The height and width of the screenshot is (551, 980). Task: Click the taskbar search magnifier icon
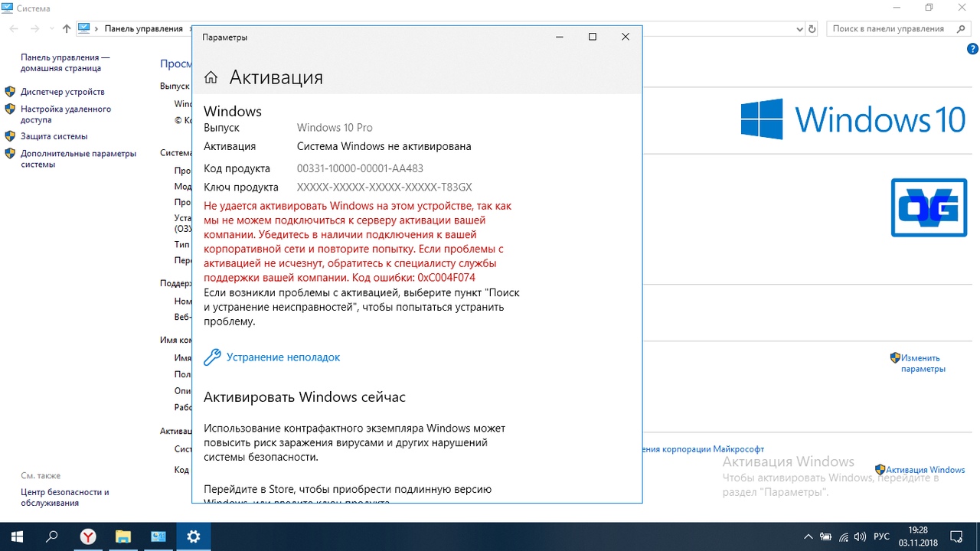[x=52, y=536]
